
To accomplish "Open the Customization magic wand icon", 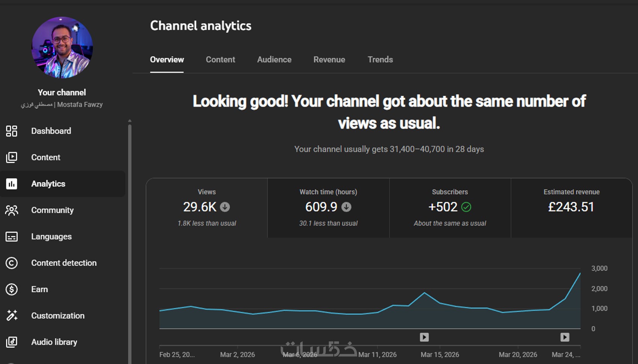I will pos(12,316).
